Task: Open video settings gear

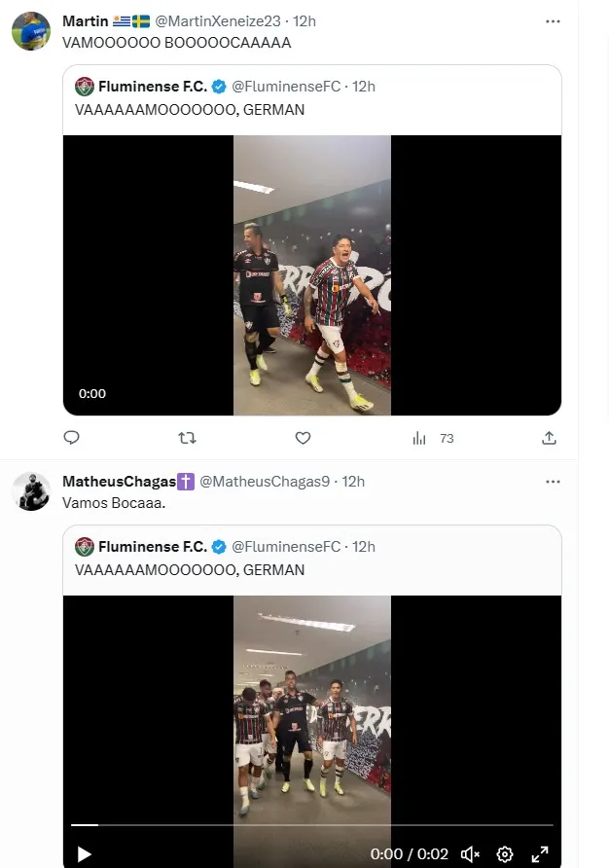Action: click(505, 854)
